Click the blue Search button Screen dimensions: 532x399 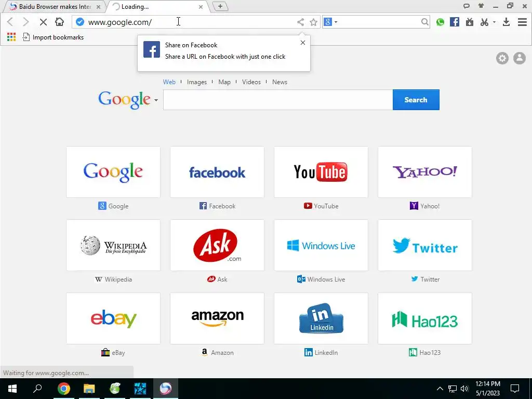[x=416, y=100]
